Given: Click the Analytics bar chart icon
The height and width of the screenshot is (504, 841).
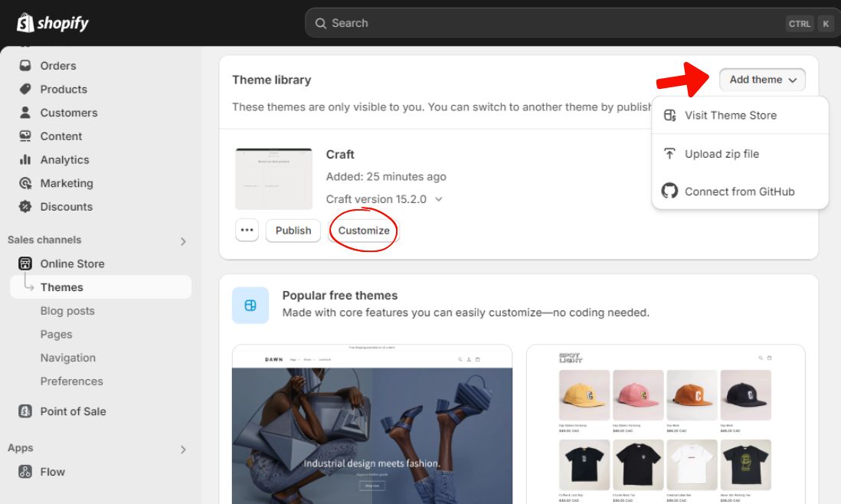Looking at the screenshot, I should pyautogui.click(x=25, y=160).
